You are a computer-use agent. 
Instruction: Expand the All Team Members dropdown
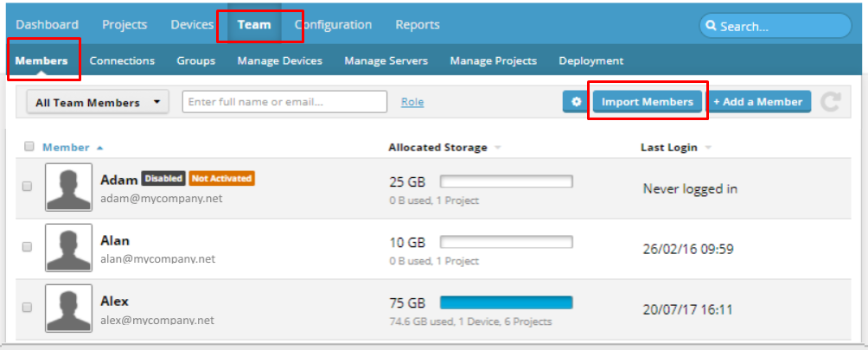pyautogui.click(x=98, y=102)
